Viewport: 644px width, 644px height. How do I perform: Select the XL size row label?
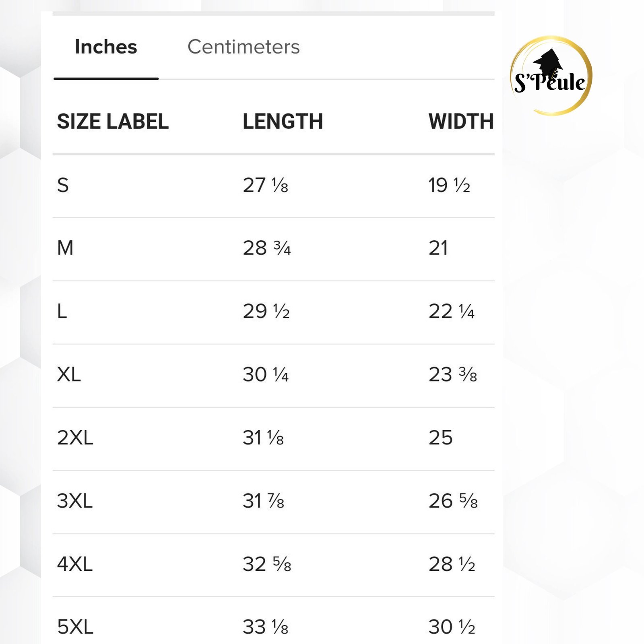point(69,375)
